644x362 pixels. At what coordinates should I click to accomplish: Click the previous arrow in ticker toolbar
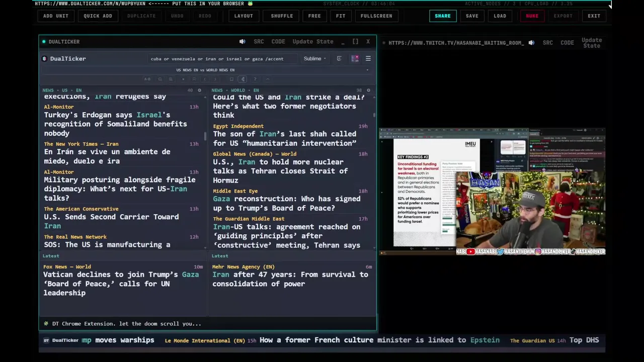pos(205,79)
